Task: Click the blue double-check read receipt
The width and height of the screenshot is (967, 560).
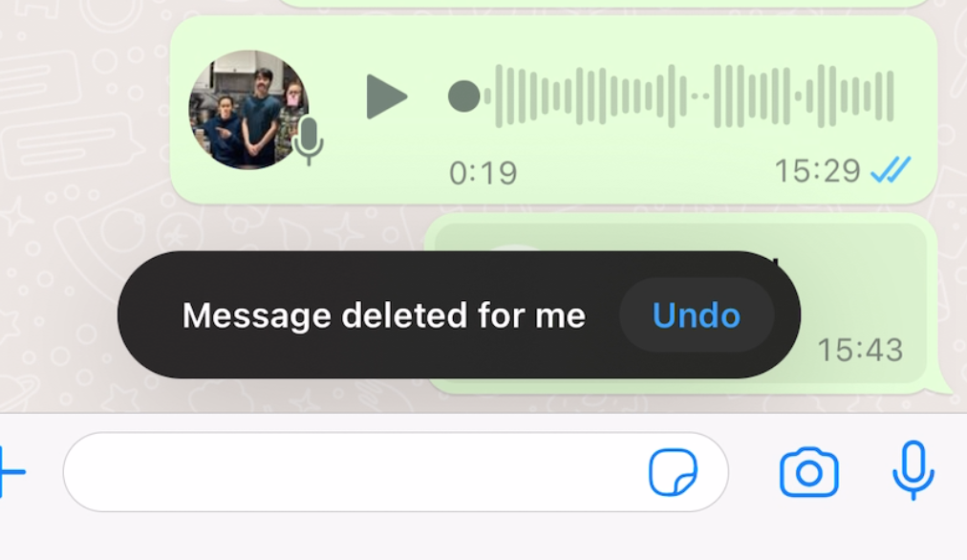Action: (x=890, y=170)
